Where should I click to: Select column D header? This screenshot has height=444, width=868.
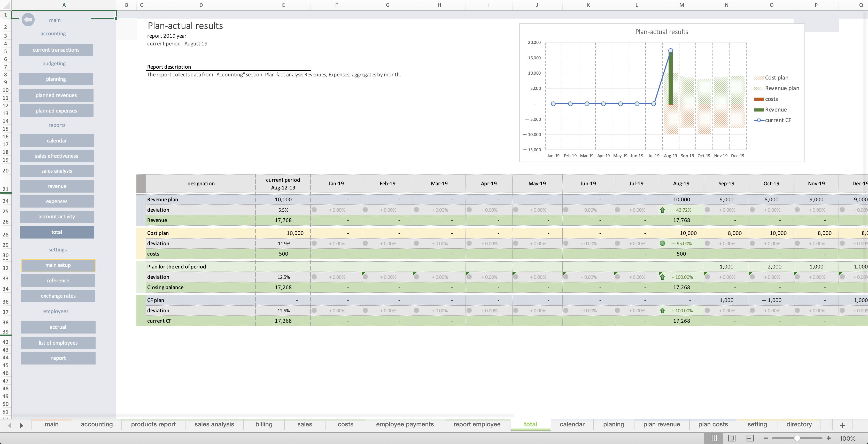click(201, 5)
